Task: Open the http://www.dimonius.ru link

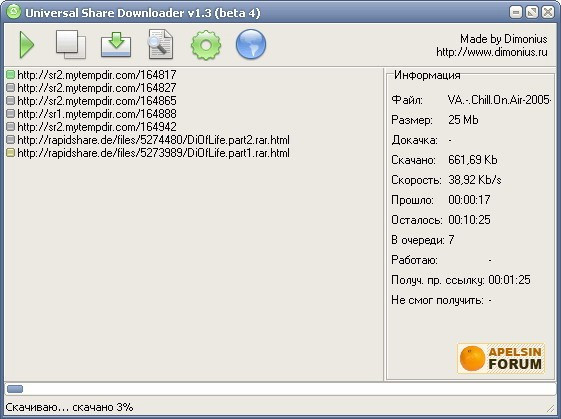Action: 492,52
